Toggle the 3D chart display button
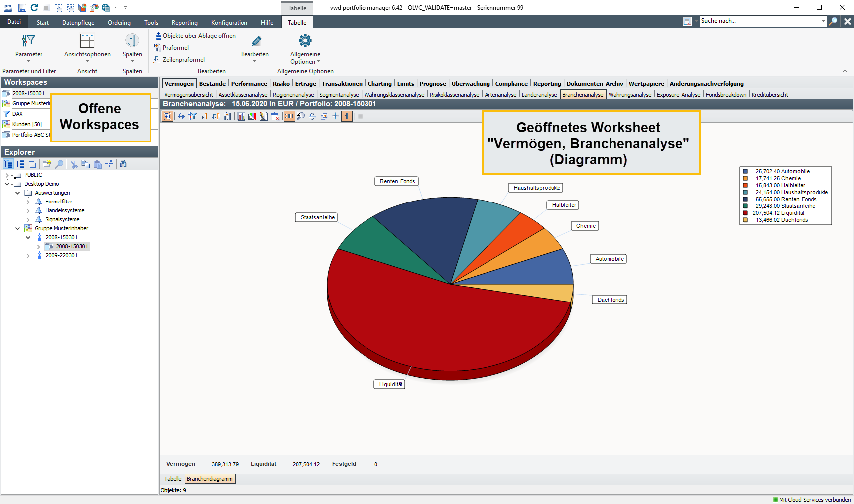 pyautogui.click(x=289, y=116)
